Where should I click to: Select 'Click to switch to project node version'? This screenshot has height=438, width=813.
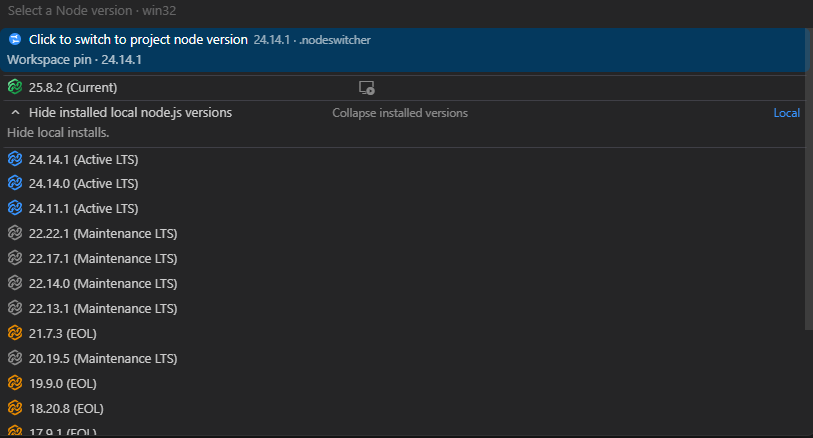pos(403,50)
